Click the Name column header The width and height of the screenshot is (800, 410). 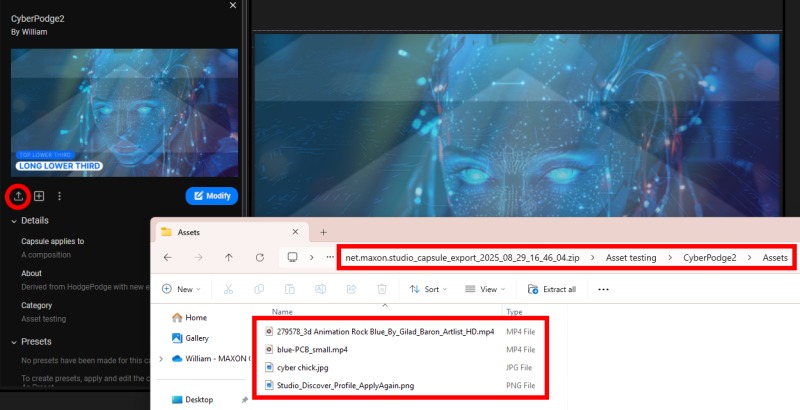(282, 312)
